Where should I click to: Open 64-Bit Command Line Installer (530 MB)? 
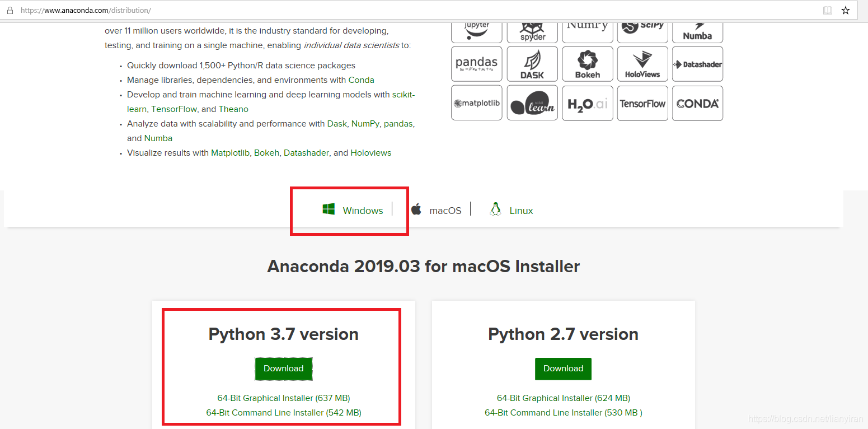click(564, 413)
